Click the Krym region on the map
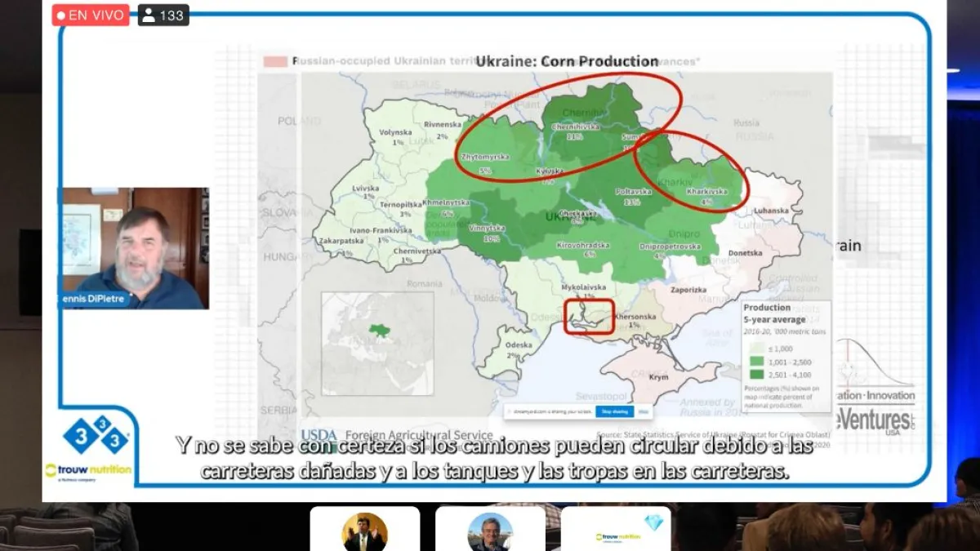This screenshot has width=980, height=551. (658, 377)
